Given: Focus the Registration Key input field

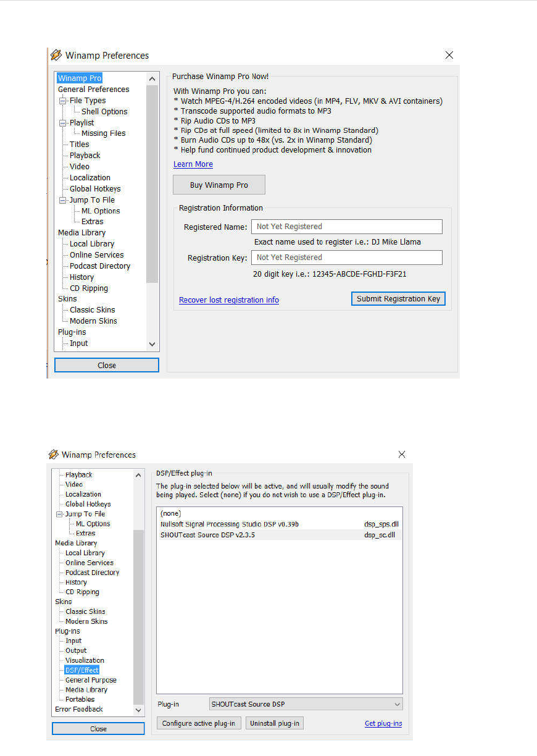Looking at the screenshot, I should (x=347, y=258).
